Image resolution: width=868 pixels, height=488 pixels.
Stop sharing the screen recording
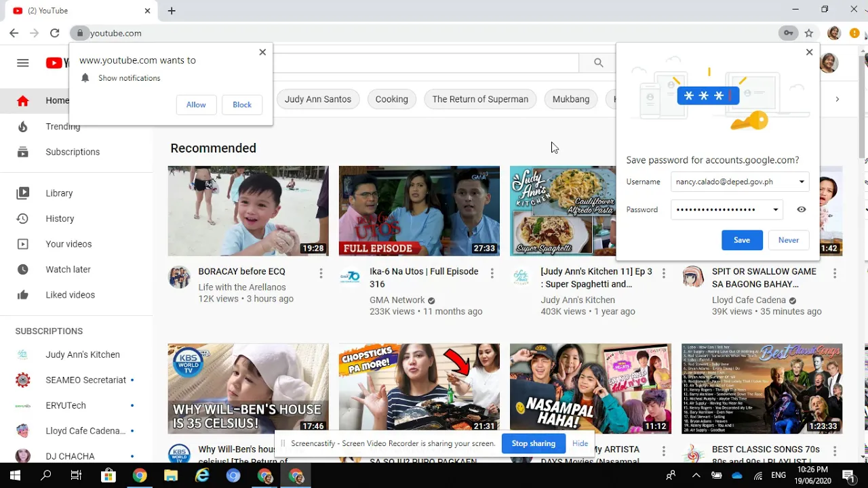point(533,443)
